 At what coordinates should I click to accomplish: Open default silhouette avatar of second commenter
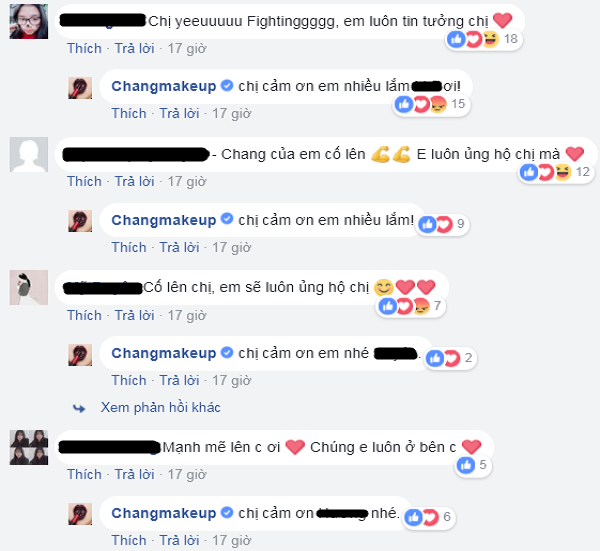29,155
